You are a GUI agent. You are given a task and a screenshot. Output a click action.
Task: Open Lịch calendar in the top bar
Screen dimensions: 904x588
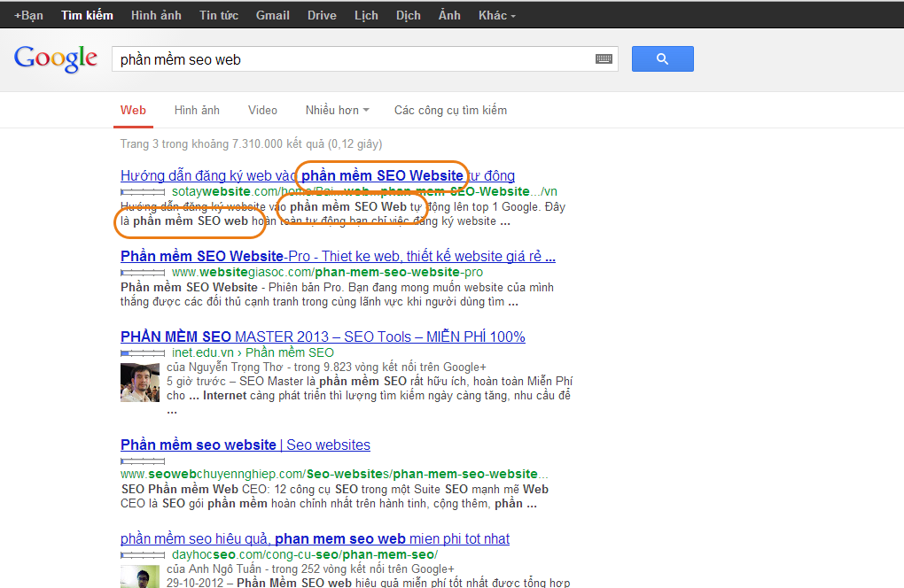point(366,16)
